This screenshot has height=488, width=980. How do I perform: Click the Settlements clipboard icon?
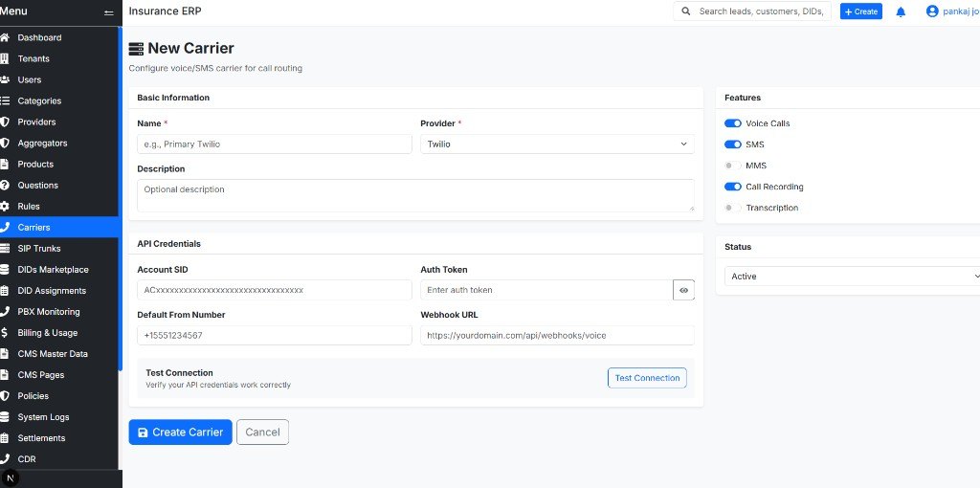pyautogui.click(x=5, y=438)
